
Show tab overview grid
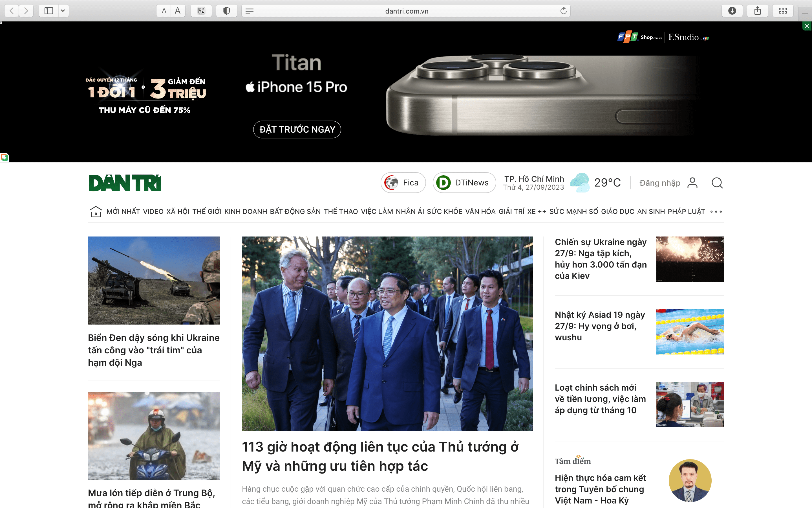tap(783, 11)
